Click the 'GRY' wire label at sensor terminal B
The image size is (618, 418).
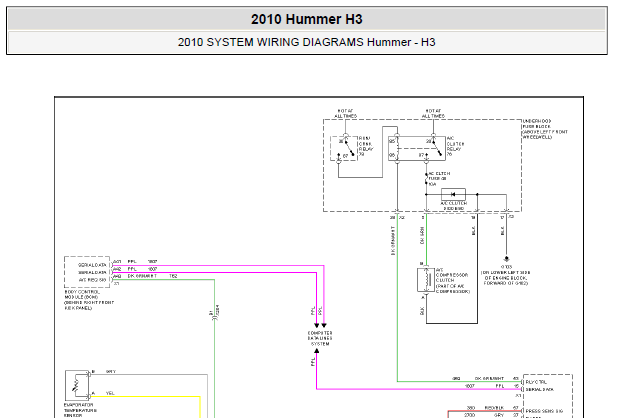(111, 372)
